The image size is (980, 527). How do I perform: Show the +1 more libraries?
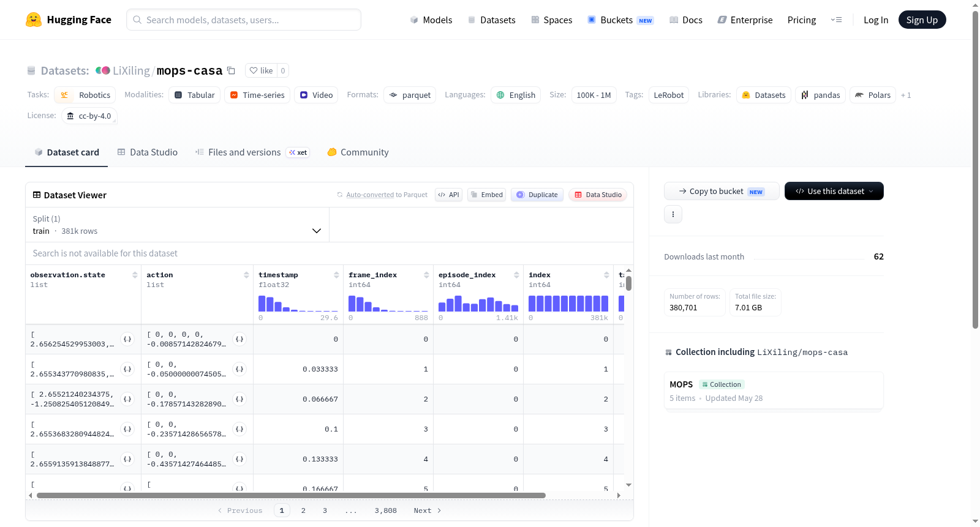[x=906, y=95]
